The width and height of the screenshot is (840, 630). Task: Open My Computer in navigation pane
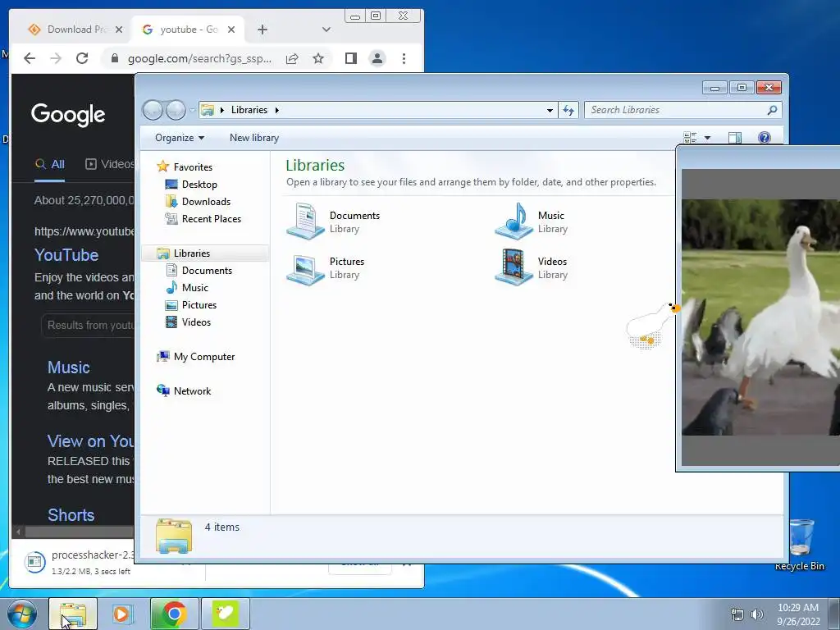(203, 357)
